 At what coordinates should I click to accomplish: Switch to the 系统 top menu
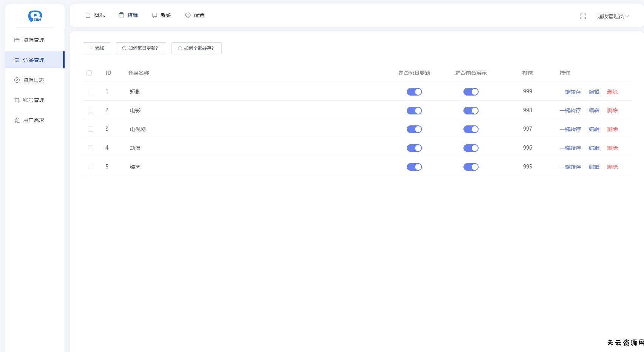162,15
